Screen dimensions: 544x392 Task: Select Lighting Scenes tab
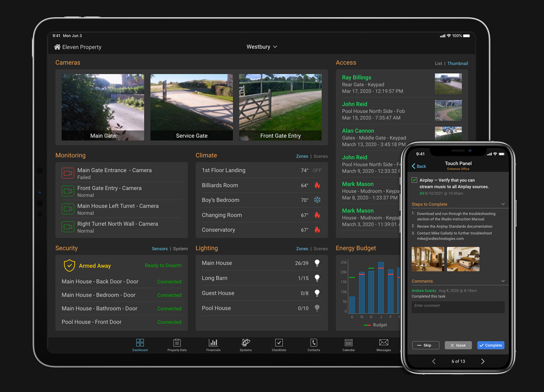pyautogui.click(x=321, y=249)
